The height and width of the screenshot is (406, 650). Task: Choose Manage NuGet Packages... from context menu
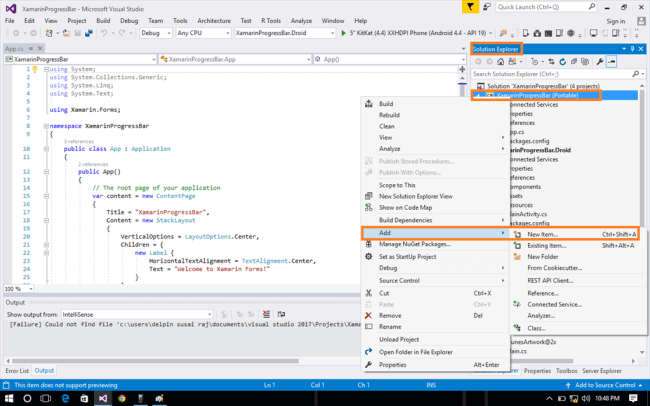[x=413, y=244]
